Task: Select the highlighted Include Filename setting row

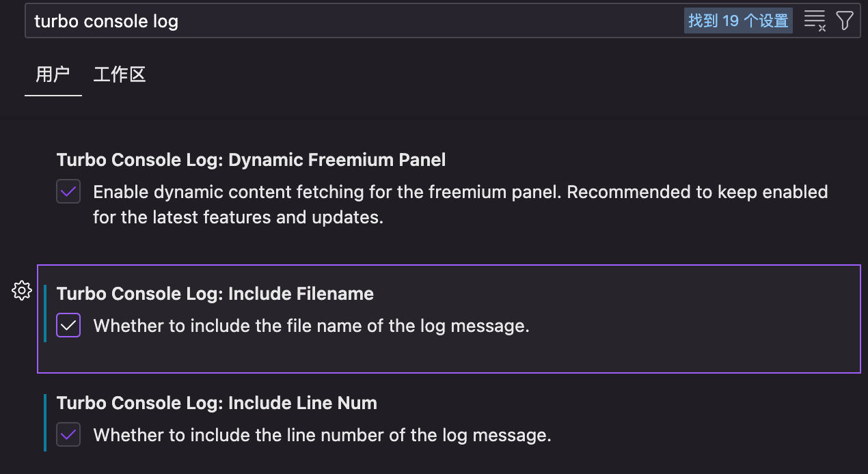Action: pos(449,319)
